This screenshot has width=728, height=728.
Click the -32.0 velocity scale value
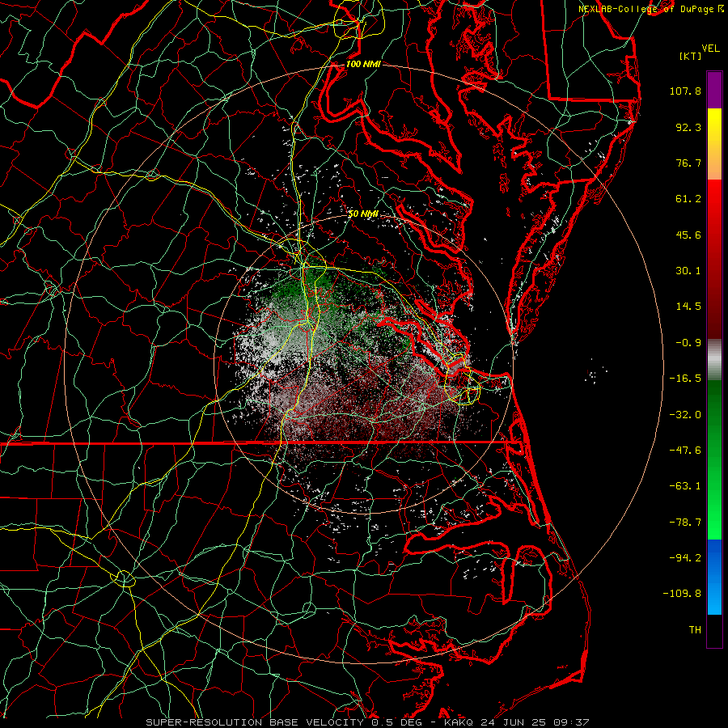(685, 415)
